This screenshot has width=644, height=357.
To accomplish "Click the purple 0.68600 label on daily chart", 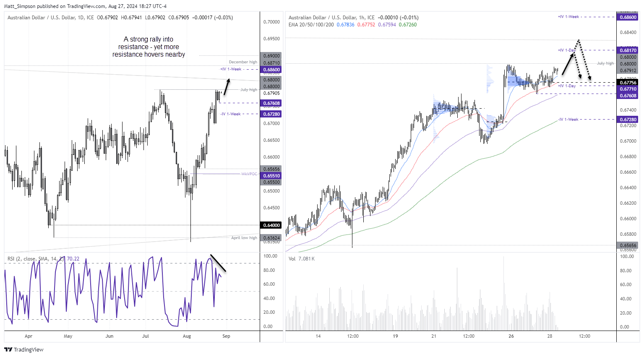I will coord(271,70).
